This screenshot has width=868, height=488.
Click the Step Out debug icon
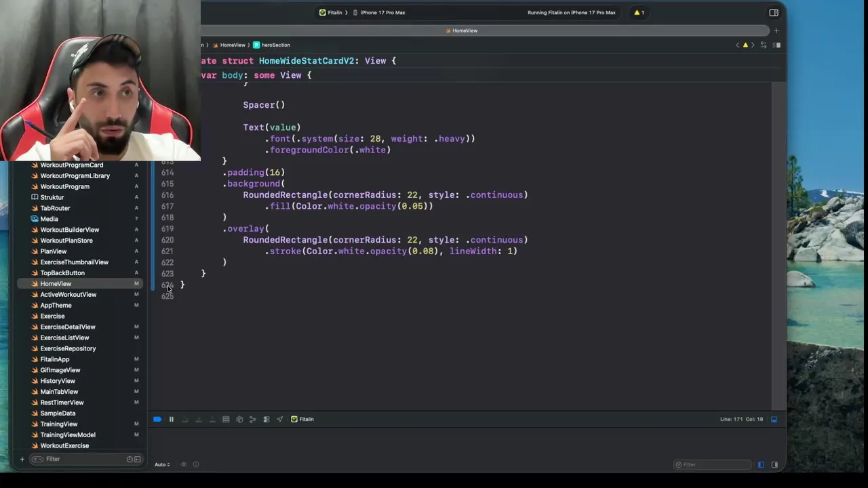pyautogui.click(x=212, y=420)
